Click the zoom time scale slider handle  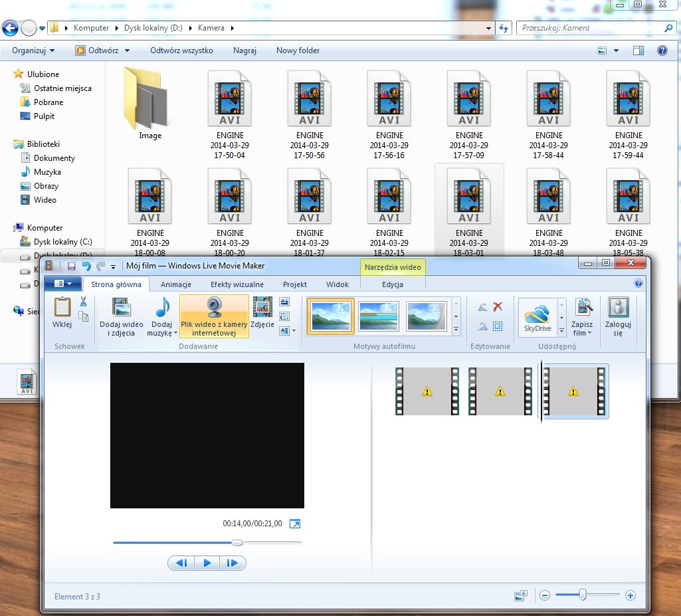[583, 595]
